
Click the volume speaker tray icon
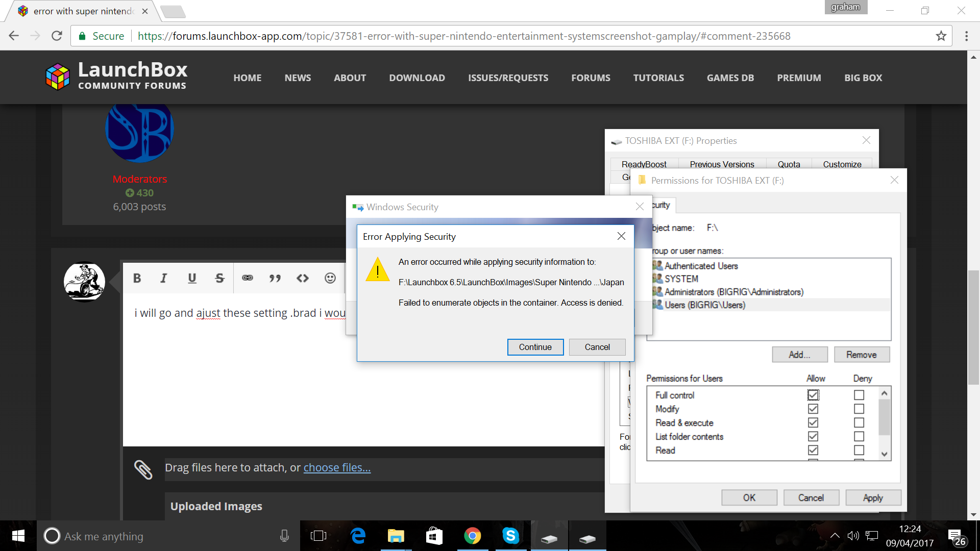click(853, 536)
